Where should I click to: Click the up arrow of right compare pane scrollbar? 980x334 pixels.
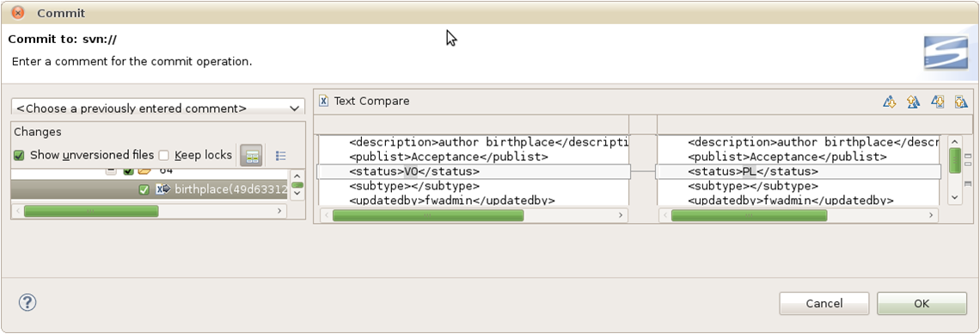tap(954, 142)
